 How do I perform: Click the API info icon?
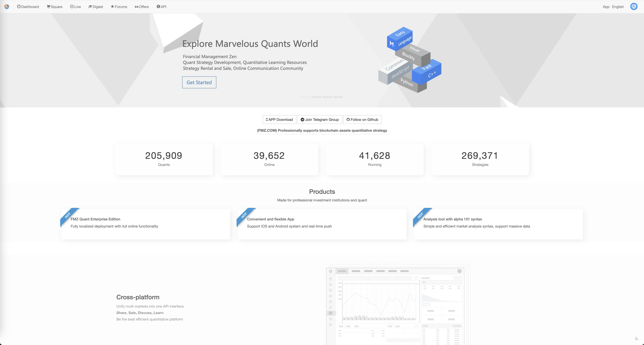[x=158, y=6]
